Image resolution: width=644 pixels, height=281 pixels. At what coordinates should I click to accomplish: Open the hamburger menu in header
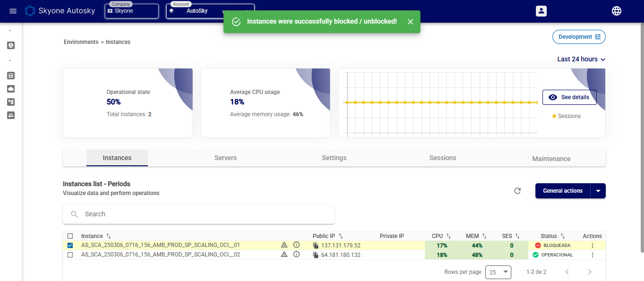coord(13,11)
